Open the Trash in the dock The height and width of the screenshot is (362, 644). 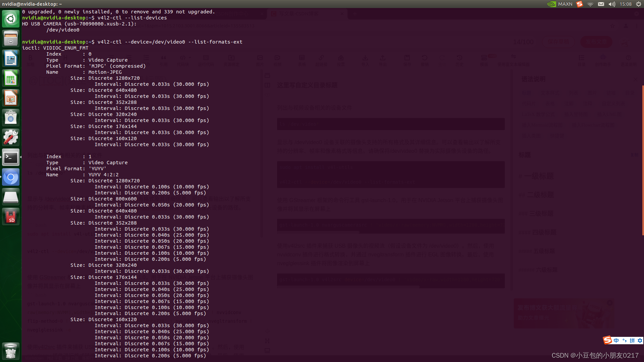tap(11, 351)
